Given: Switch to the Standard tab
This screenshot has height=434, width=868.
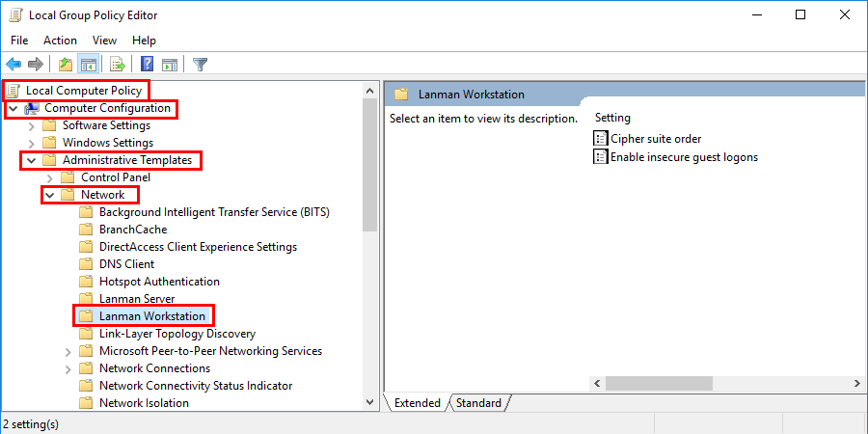Looking at the screenshot, I should point(478,403).
